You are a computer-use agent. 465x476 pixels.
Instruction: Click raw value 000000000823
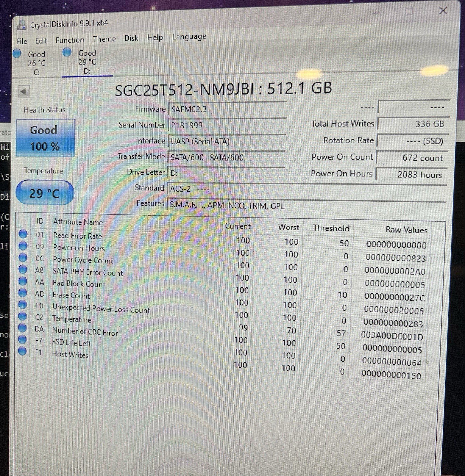point(396,258)
